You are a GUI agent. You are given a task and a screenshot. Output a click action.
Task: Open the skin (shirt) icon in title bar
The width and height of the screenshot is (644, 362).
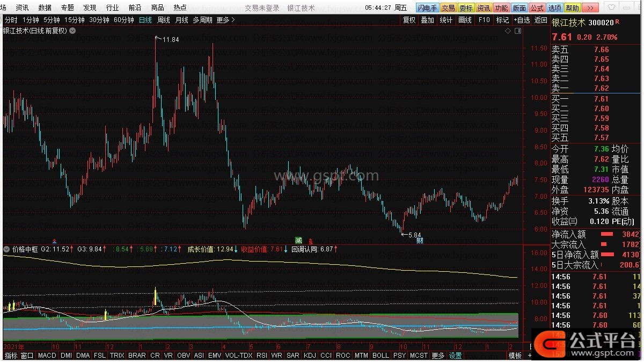(612, 8)
